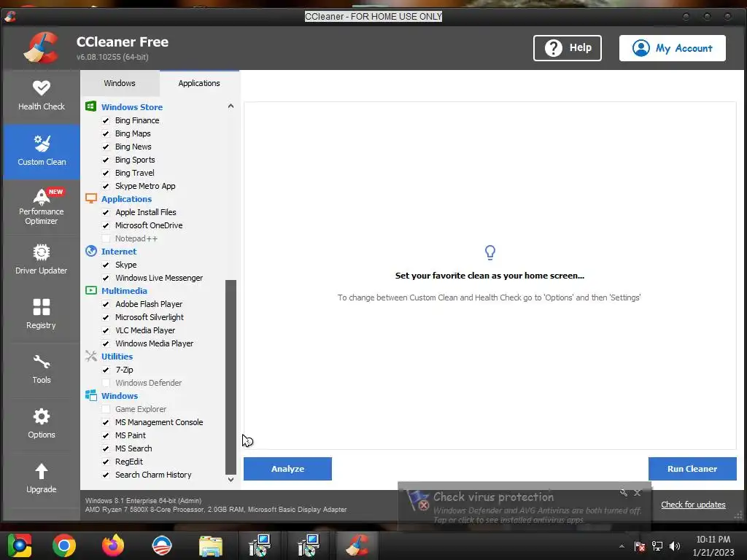Click the application list scrollbar thumb

(x=231, y=377)
